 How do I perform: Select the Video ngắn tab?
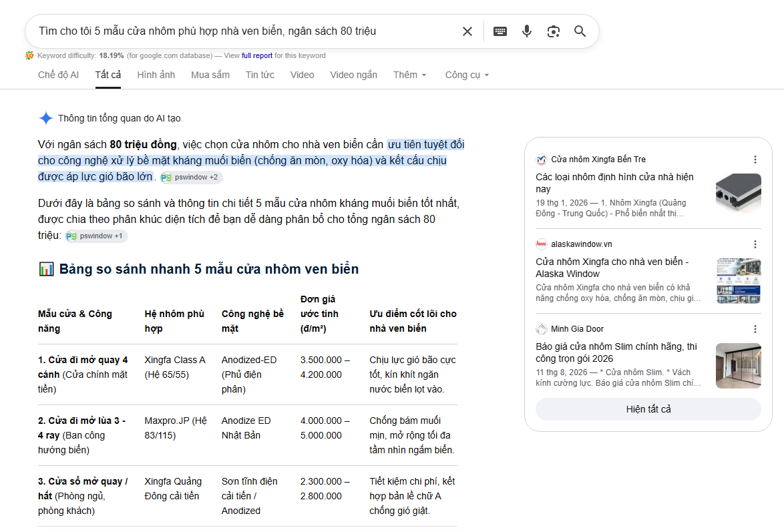pos(353,75)
